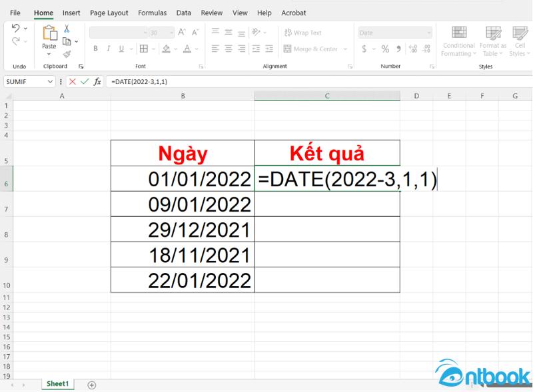Screen dimensions: 533x392
Task: Click the Decrease Decimal icon
Action: tap(426, 49)
